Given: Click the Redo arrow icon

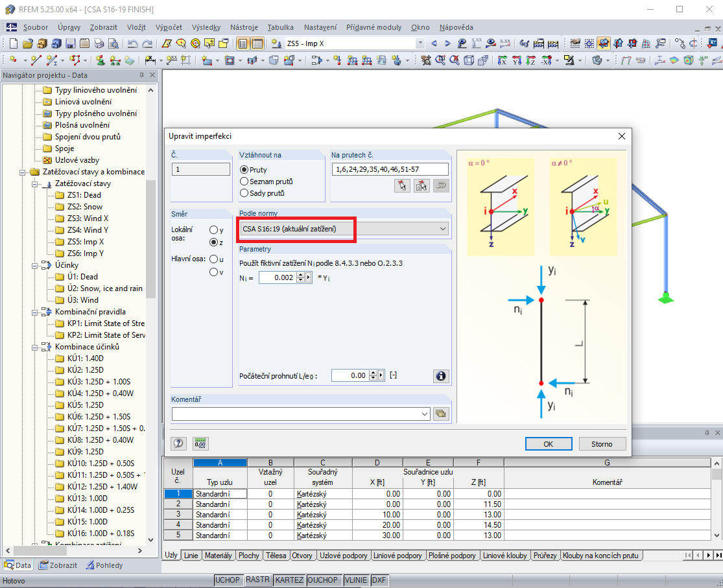Looking at the screenshot, I should 147,43.
